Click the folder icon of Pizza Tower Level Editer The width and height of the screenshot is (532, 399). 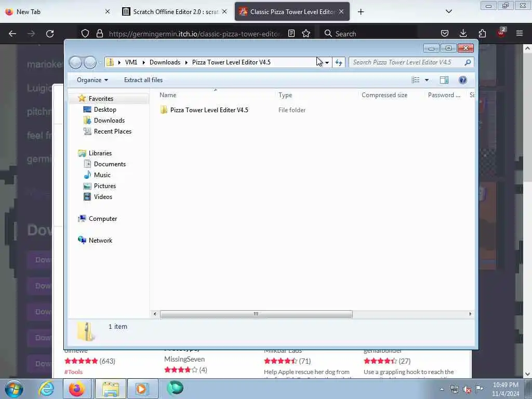coord(164,110)
